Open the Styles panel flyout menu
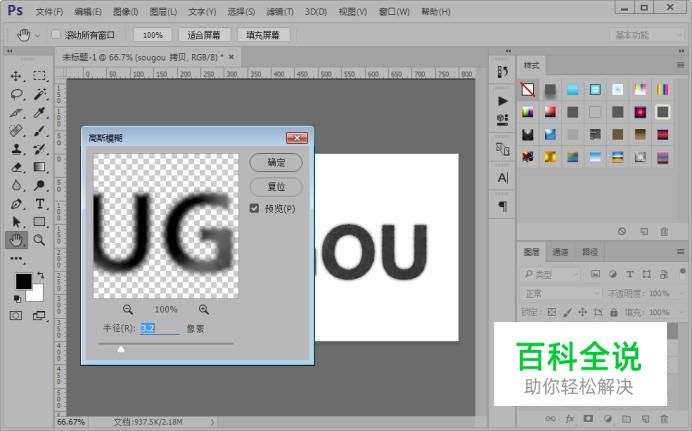 click(681, 65)
